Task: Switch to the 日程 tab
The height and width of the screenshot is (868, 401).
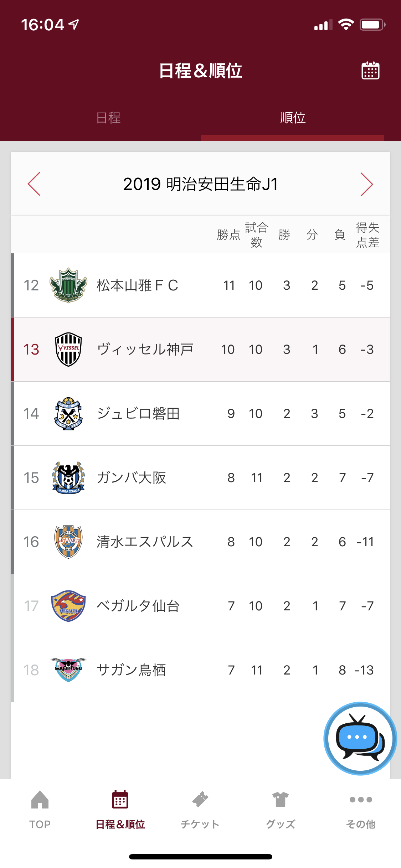Action: tap(108, 118)
